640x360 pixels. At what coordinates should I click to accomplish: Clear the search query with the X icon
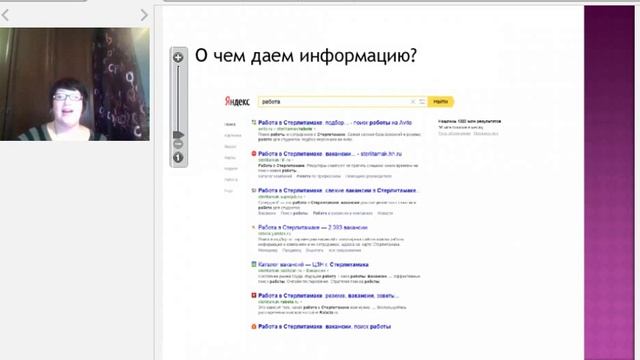[x=413, y=102]
